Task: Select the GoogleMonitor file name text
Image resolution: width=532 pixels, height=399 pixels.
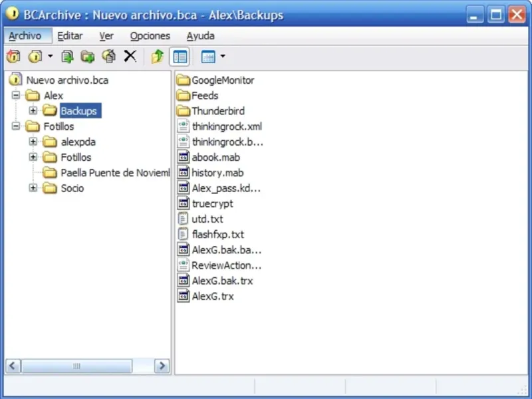Action: (x=223, y=80)
